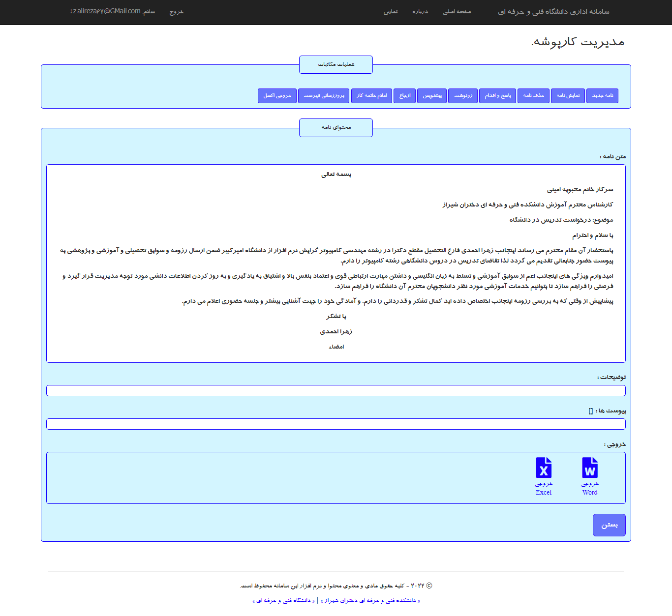672x616 pixels.
Task: Click the 'ارجاع' referral button
Action: click(404, 95)
